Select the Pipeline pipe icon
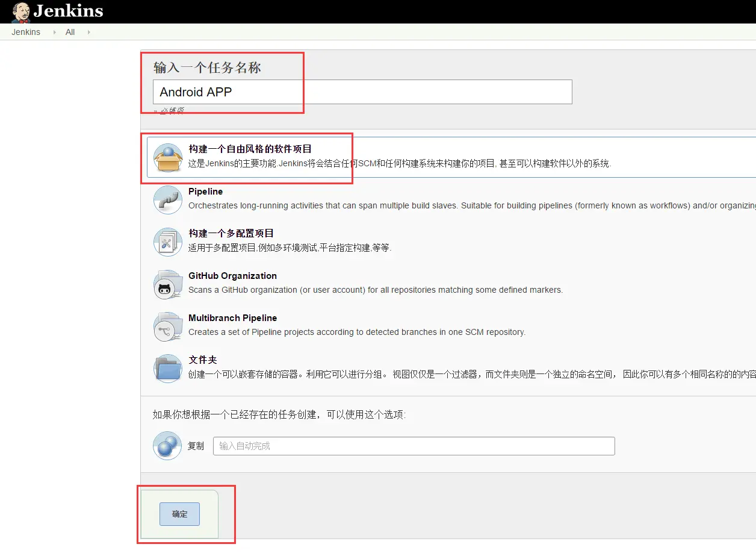756x556 pixels. pos(168,200)
